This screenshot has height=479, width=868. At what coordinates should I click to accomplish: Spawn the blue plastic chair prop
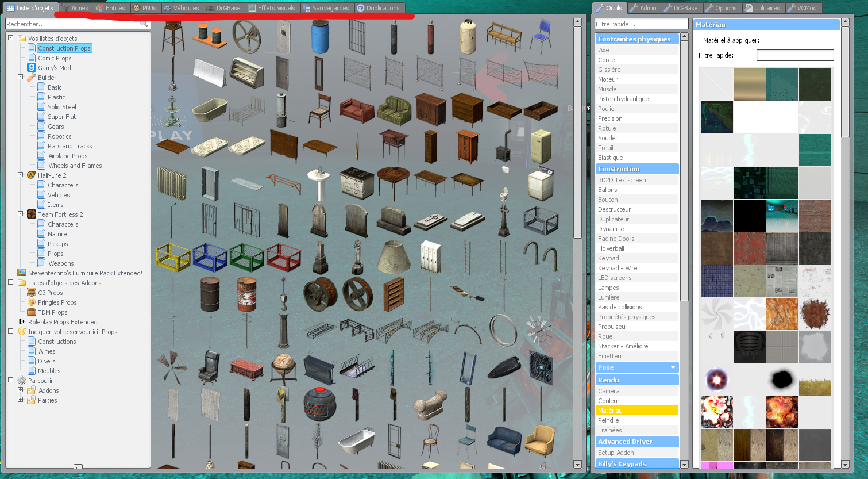(x=541, y=36)
